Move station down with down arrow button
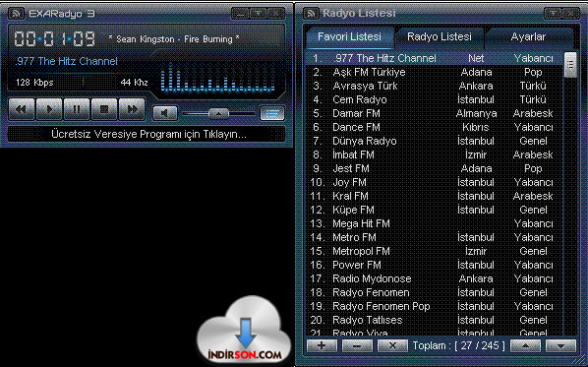Viewport: 588px width, 367px height. [x=560, y=345]
